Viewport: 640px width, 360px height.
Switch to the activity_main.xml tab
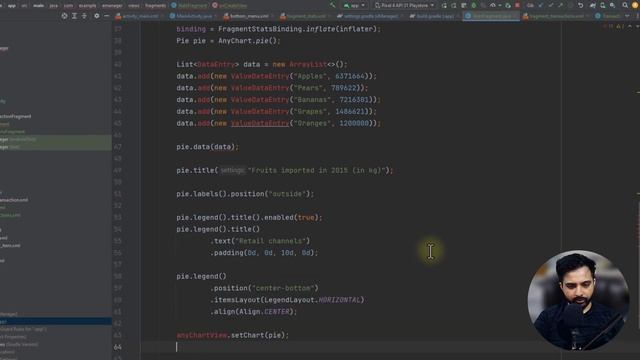pos(138,16)
